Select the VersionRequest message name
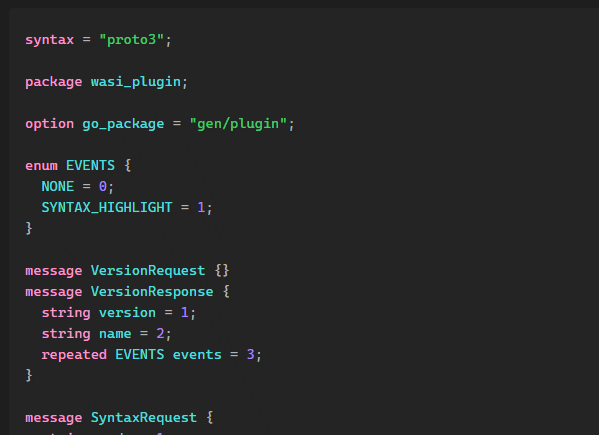 click(148, 271)
